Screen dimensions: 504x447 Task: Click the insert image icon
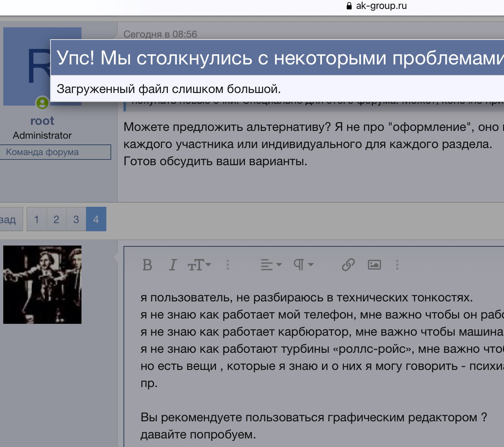[374, 265]
